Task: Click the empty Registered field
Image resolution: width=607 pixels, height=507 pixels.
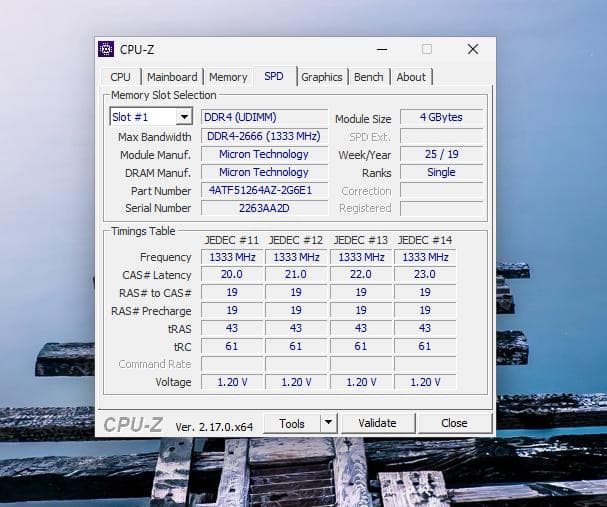Action: point(442,208)
